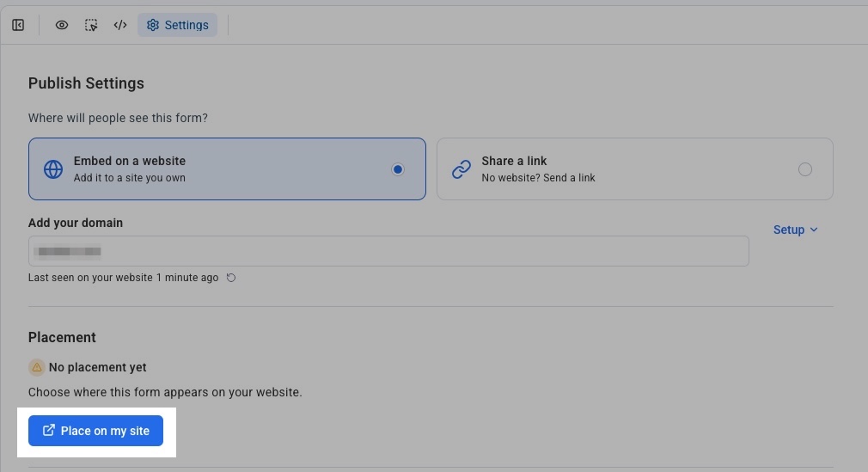
Task: Click the globe icon for website embed
Action: point(53,169)
